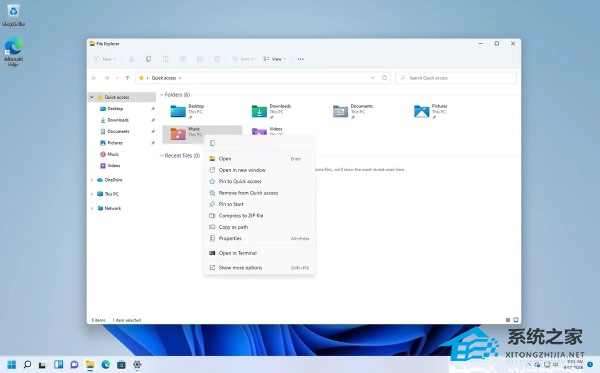Open Widgets on the taskbar

tap(59, 365)
